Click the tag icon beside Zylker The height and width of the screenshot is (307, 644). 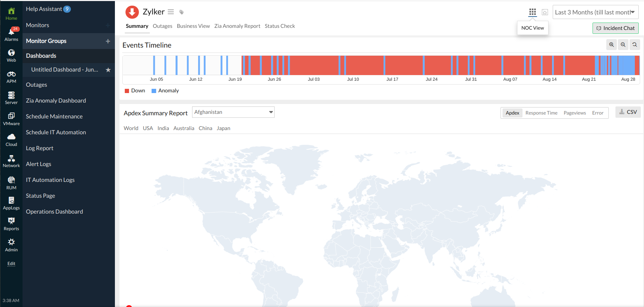pyautogui.click(x=182, y=12)
